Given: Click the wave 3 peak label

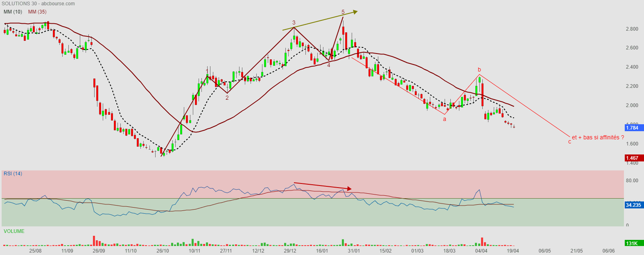Looking at the screenshot, I should (x=294, y=23).
